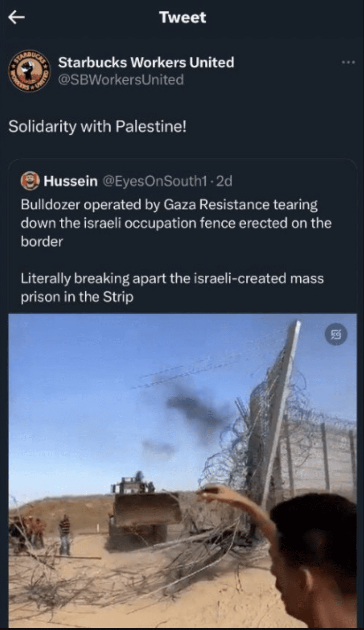The width and height of the screenshot is (364, 630).
Task: Open the Starbucks Workers United profile avatar
Action: [x=29, y=71]
